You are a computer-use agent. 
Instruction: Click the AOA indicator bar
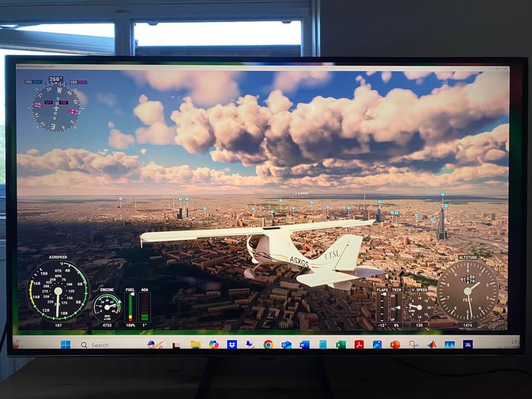(145, 307)
